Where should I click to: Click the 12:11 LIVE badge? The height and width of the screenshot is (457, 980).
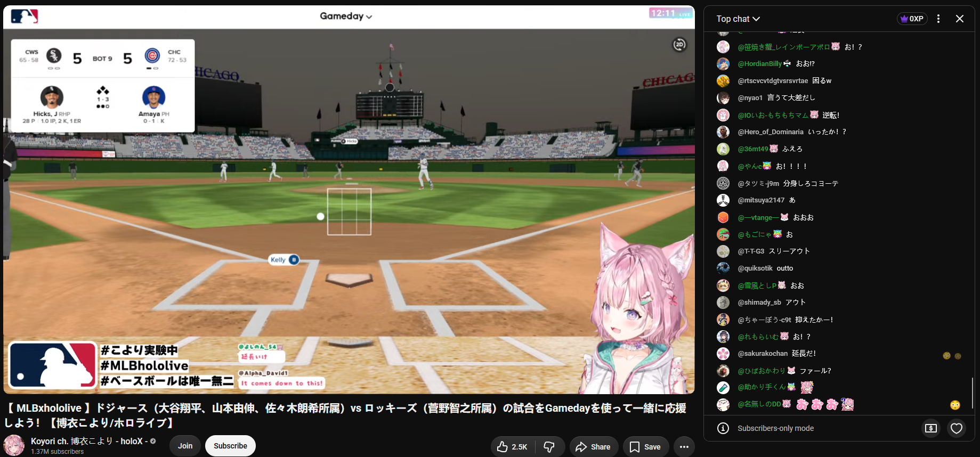coord(670,13)
